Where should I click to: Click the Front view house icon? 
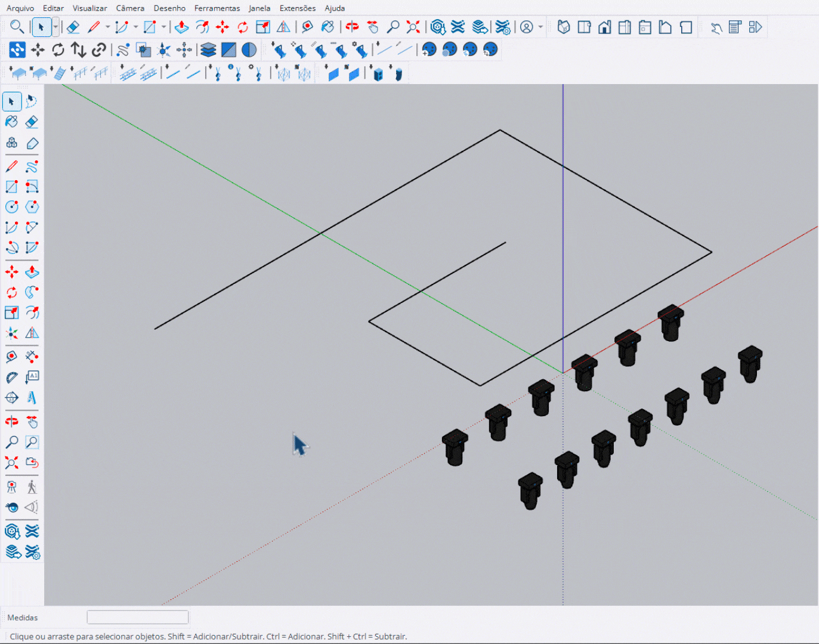[604, 27]
